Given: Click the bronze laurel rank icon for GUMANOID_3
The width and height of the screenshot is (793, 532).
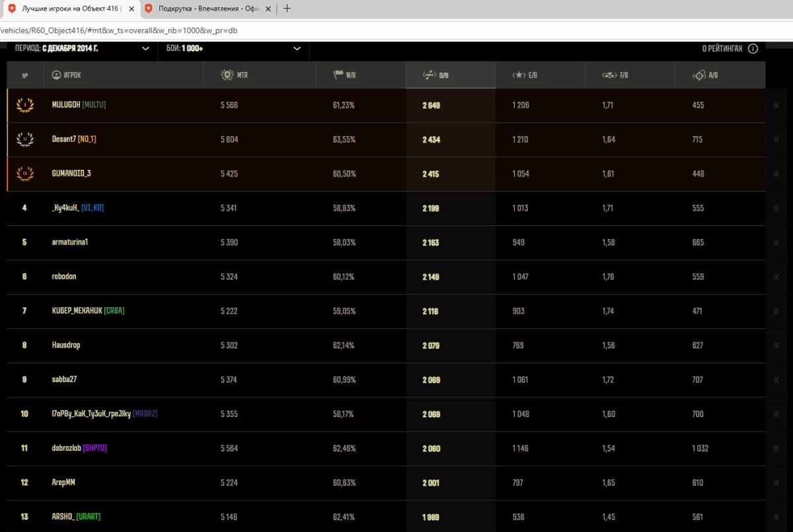Looking at the screenshot, I should [24, 174].
